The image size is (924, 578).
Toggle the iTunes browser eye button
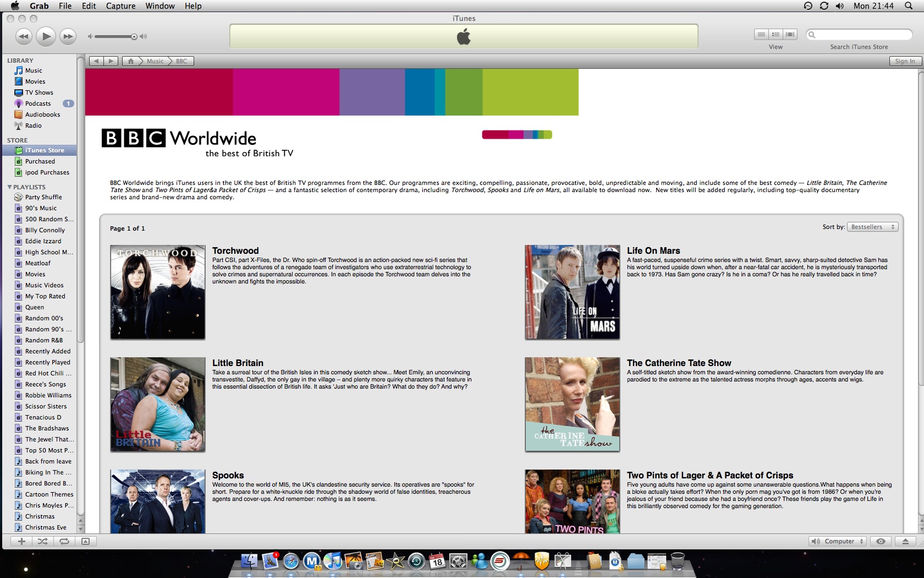pos(881,541)
